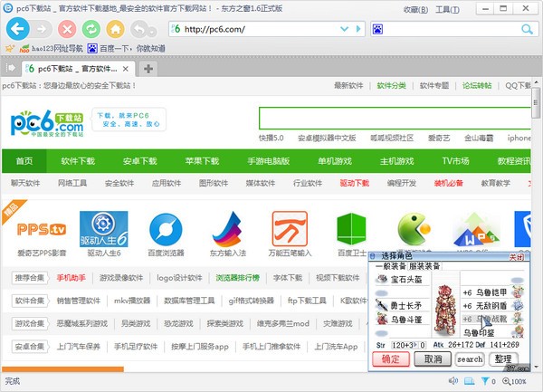Click the red 确定 button
This screenshot has width=543, height=392.
coord(391,359)
